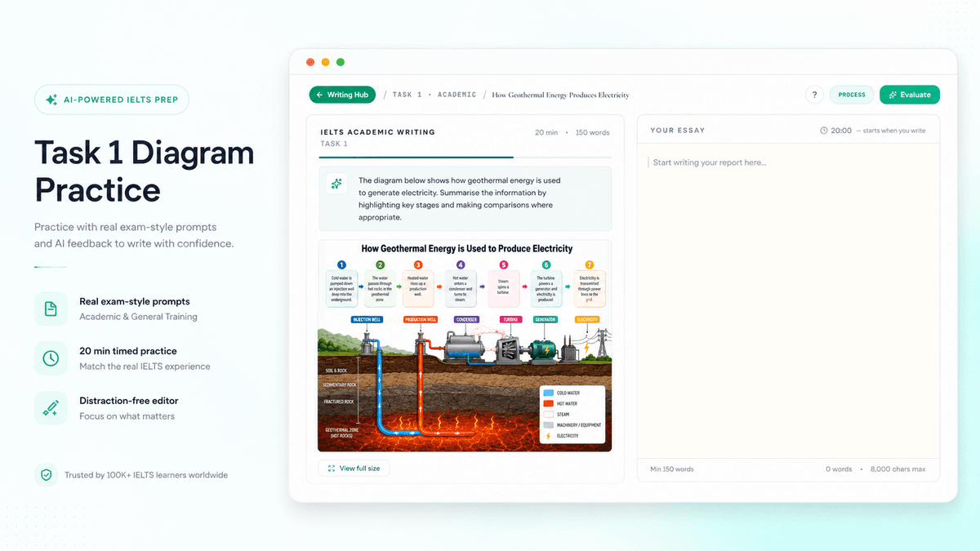
Task: Click the 'YOUR ESSAY' heading
Action: pyautogui.click(x=677, y=131)
